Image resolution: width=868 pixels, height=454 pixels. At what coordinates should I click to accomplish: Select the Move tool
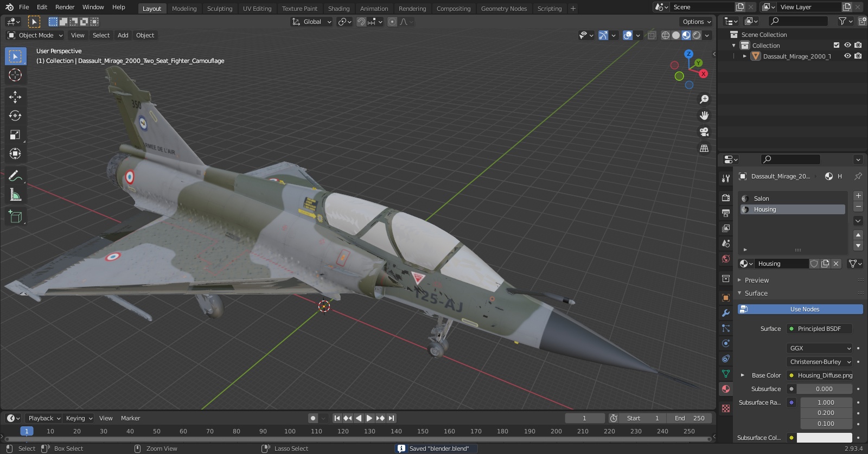pos(15,97)
